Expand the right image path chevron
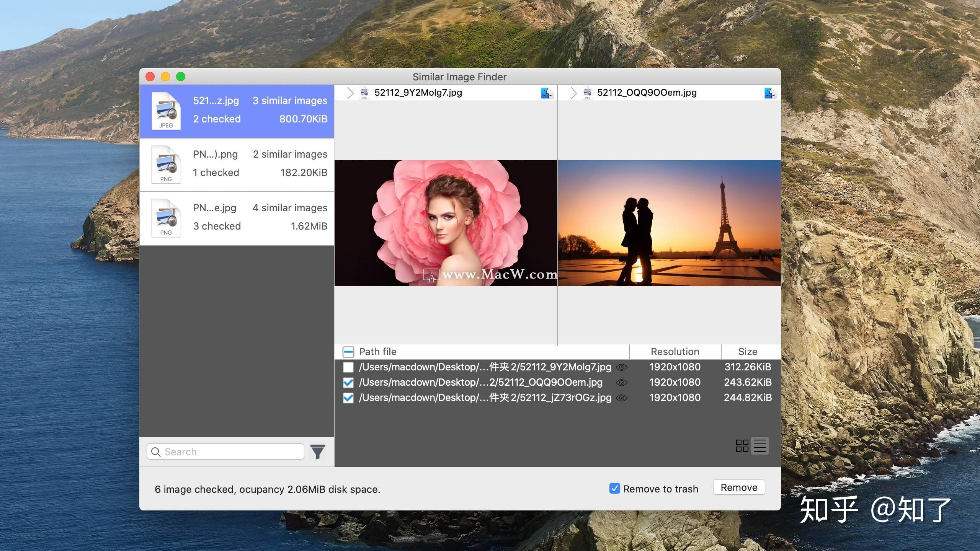Viewport: 980px width, 551px height. coord(573,92)
